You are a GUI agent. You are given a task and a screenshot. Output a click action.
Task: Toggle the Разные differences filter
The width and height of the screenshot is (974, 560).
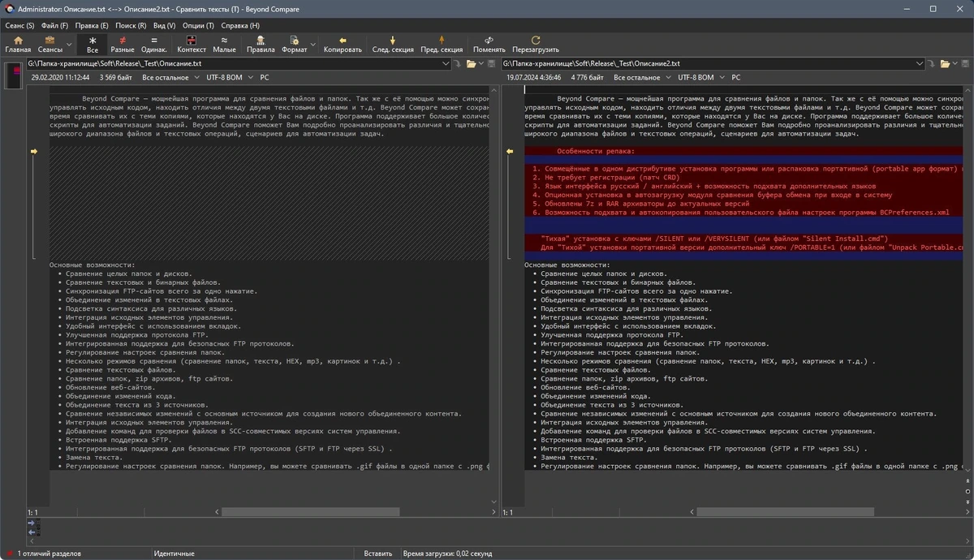[x=123, y=44]
